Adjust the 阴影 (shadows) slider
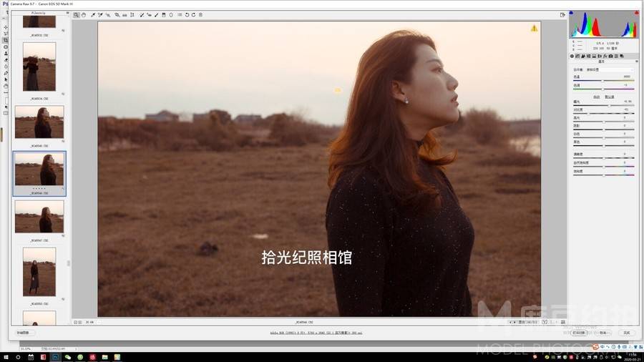Image resolution: width=644 pixels, height=362 pixels. (x=603, y=129)
